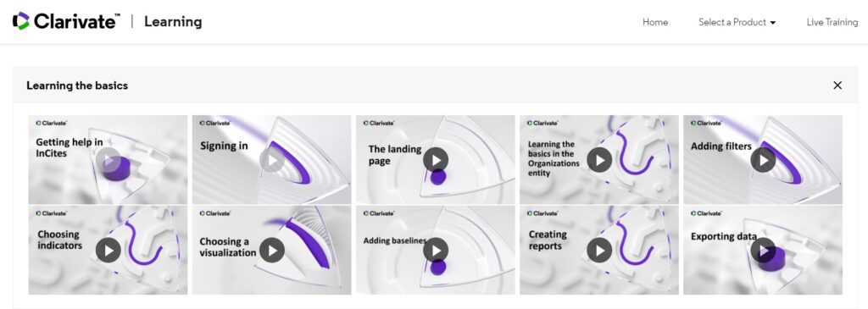Open the Live Training menu item
Viewport: 868px width, 309px height.
click(832, 22)
